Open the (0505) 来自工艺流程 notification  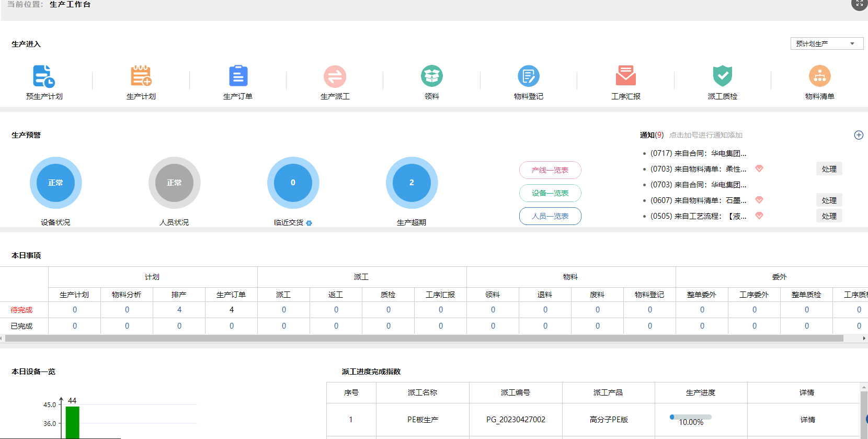[698, 216]
